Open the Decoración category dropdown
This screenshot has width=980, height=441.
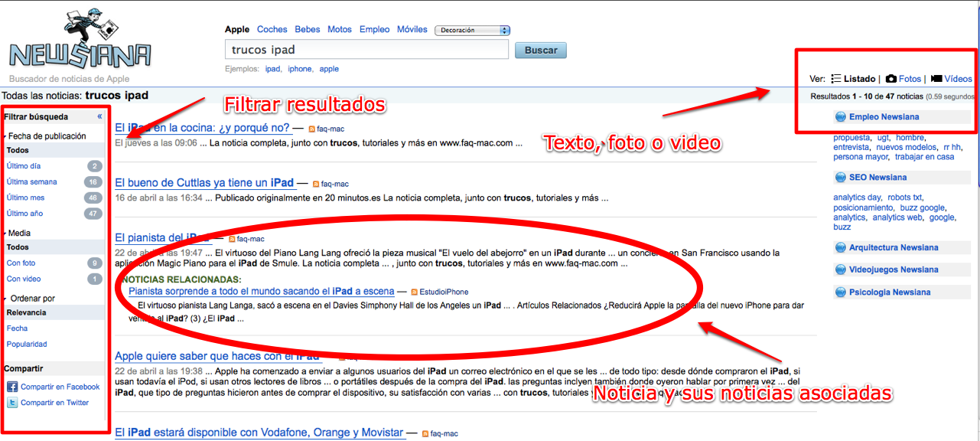472,31
